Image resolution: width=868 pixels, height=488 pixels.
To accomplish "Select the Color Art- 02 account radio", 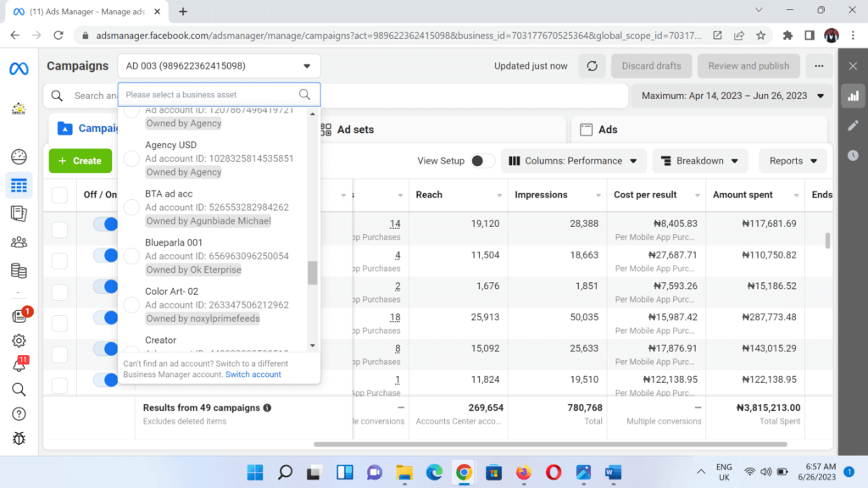I will (131, 305).
